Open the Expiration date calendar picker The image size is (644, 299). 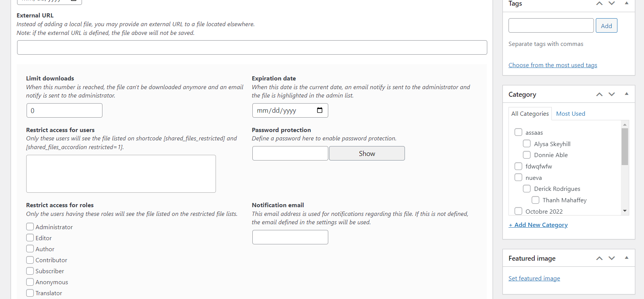(319, 110)
